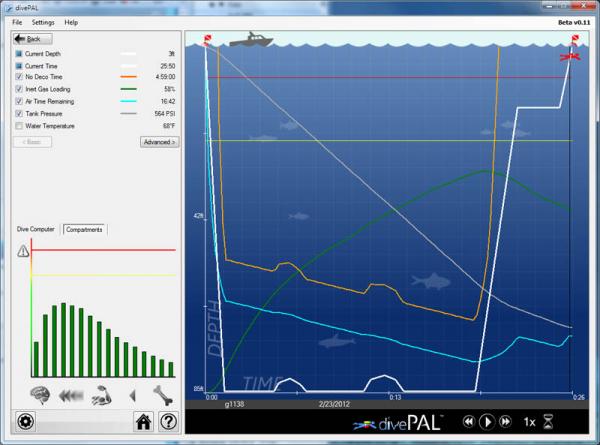The width and height of the screenshot is (600, 445).
Task: Click the fast tissue arrows icon
Action: click(x=71, y=395)
